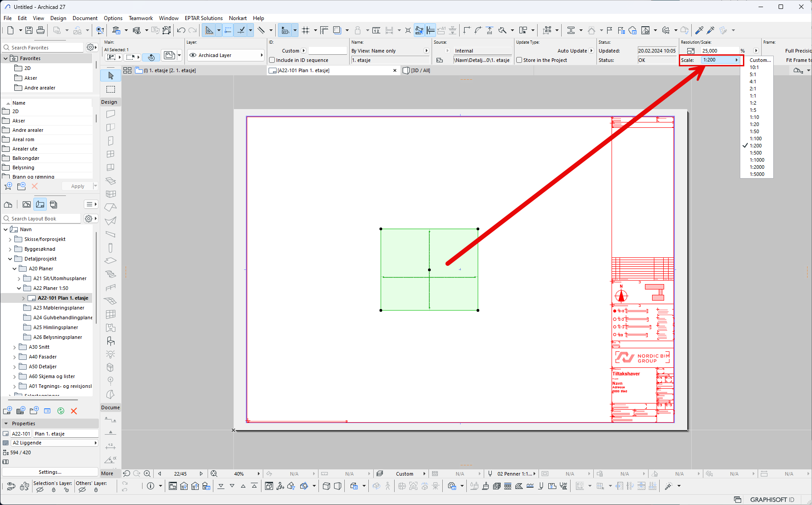Image resolution: width=812 pixels, height=505 pixels.
Task: Click the Print icon in toolbar
Action: (41, 30)
